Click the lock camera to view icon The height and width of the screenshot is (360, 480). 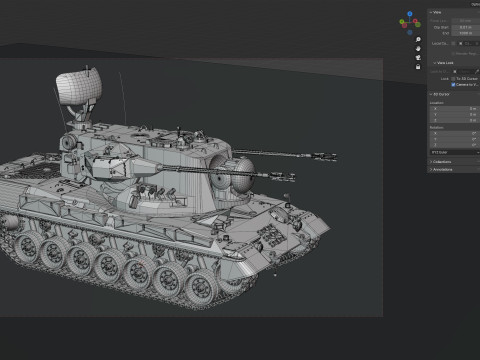(418, 67)
